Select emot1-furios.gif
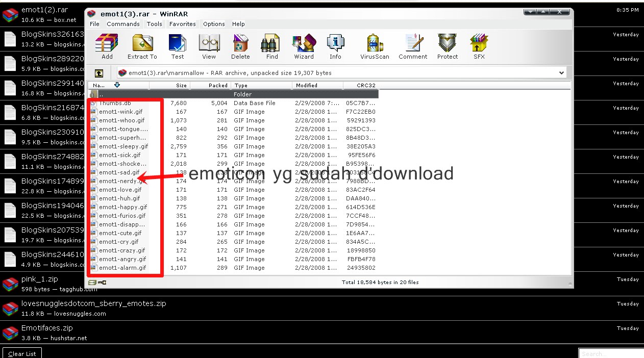The height and width of the screenshot is (358, 644). click(122, 216)
